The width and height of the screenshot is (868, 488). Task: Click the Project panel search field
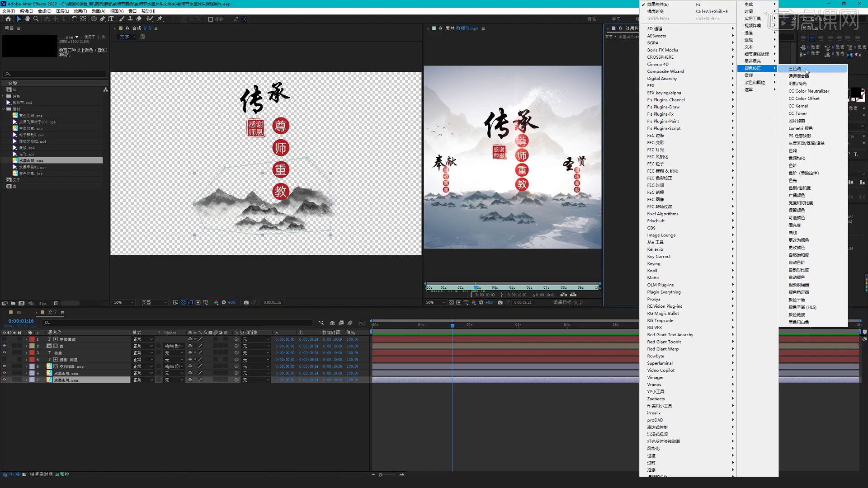coord(55,74)
